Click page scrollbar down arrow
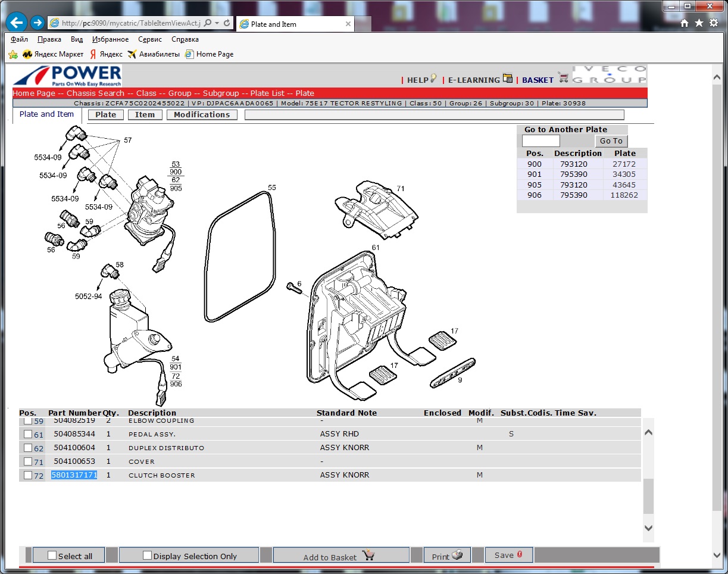 [x=717, y=555]
